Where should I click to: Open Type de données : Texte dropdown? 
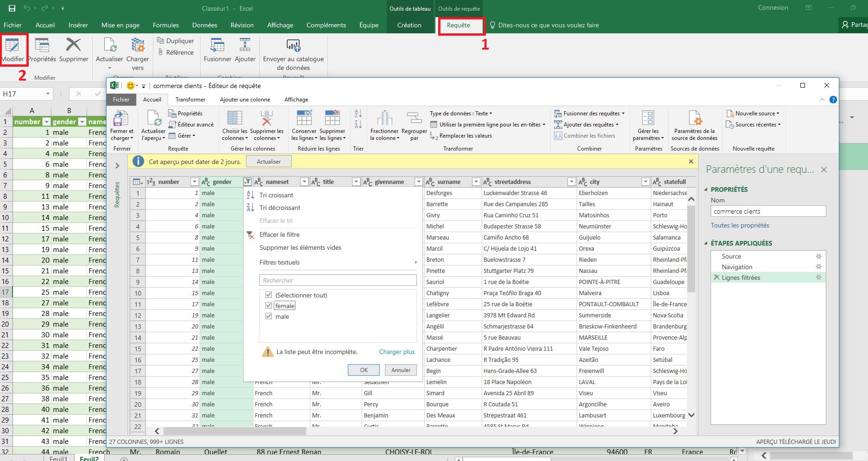tap(461, 114)
